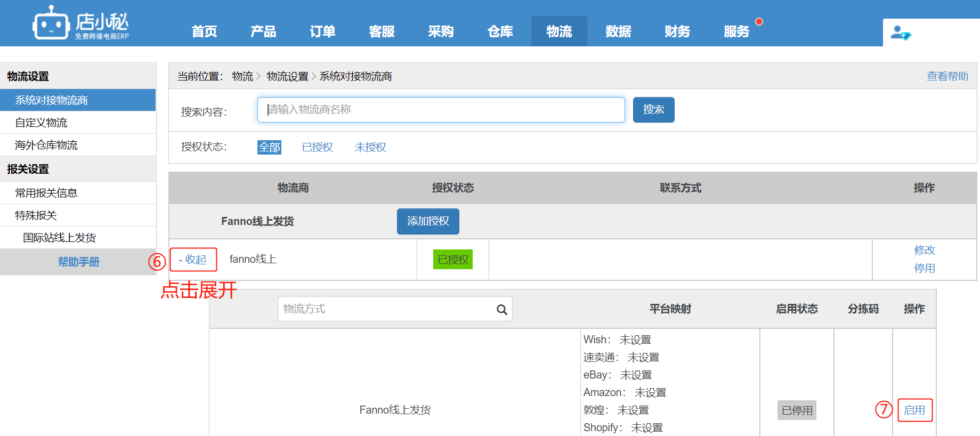The image size is (980, 436).
Task: Open the 仓库 menu
Action: click(500, 31)
